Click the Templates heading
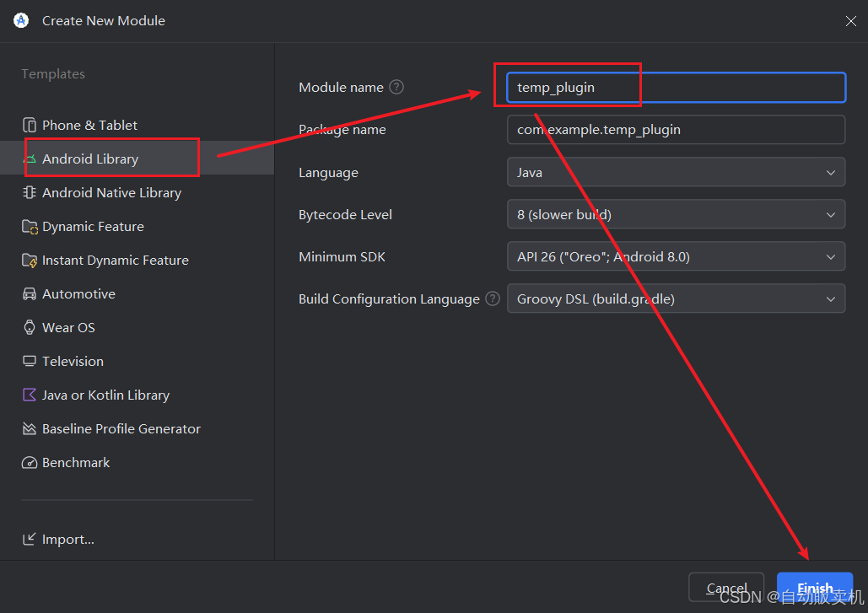Image resolution: width=868 pixels, height=613 pixels. tap(53, 73)
